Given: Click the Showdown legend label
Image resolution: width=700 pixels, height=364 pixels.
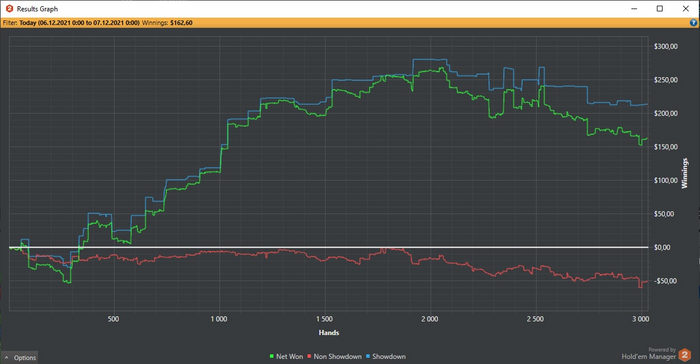Looking at the screenshot, I should [x=389, y=356].
